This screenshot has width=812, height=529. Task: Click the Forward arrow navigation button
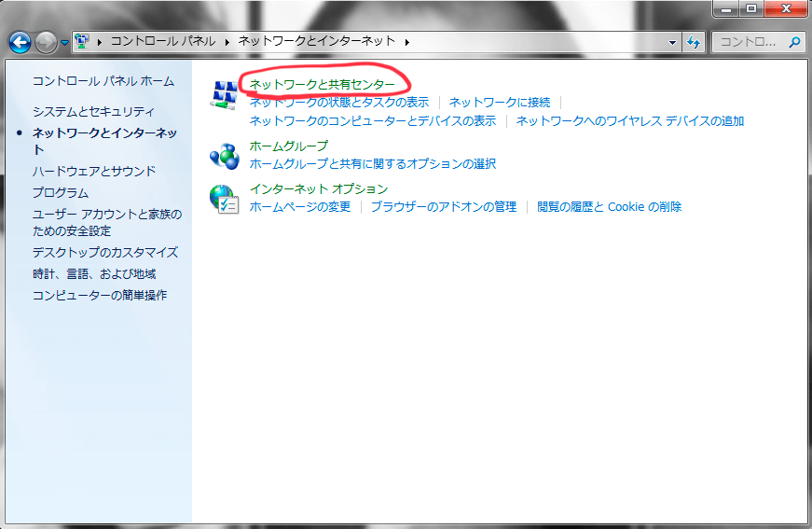46,43
